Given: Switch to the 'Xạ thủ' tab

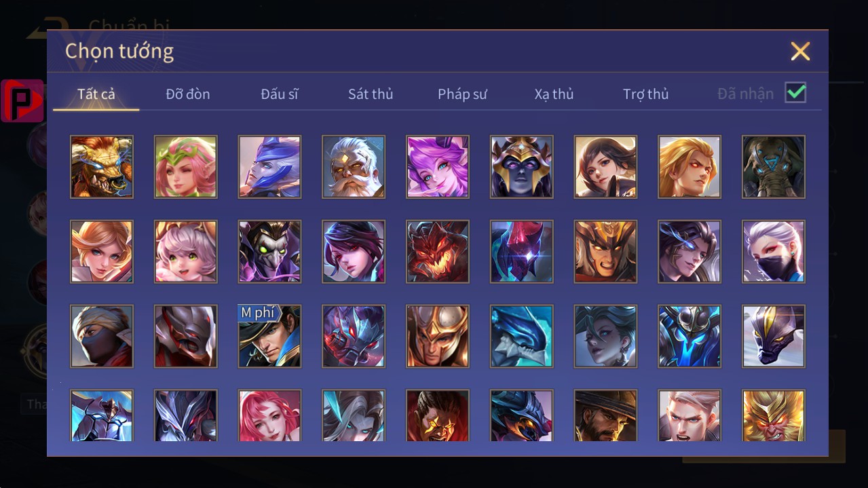Looking at the screenshot, I should [x=554, y=94].
